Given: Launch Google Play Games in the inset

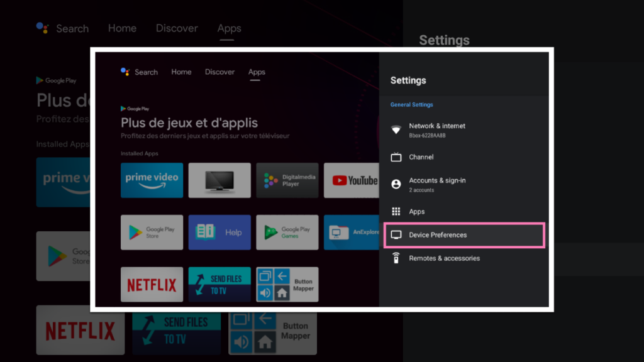Looking at the screenshot, I should coord(287,233).
